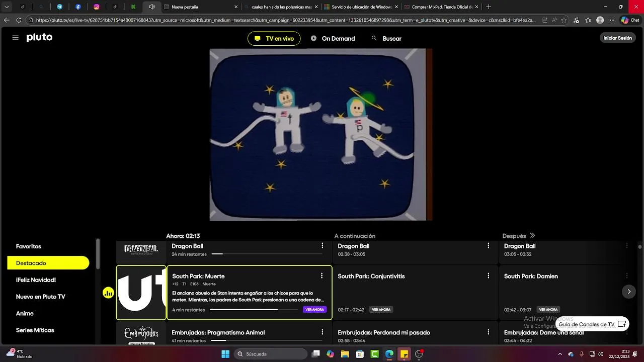Click the Dragon Ball channel logo

coord(141,249)
